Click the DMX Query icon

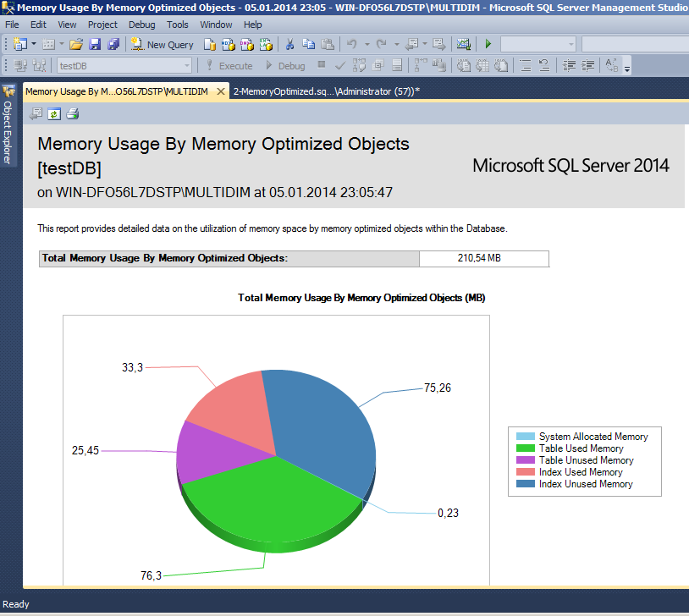tap(247, 44)
